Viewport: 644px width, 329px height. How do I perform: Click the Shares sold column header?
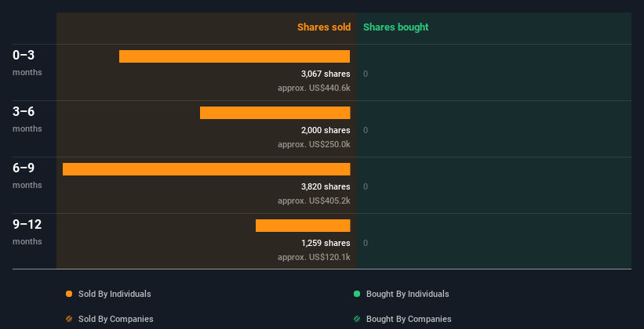[x=324, y=27]
